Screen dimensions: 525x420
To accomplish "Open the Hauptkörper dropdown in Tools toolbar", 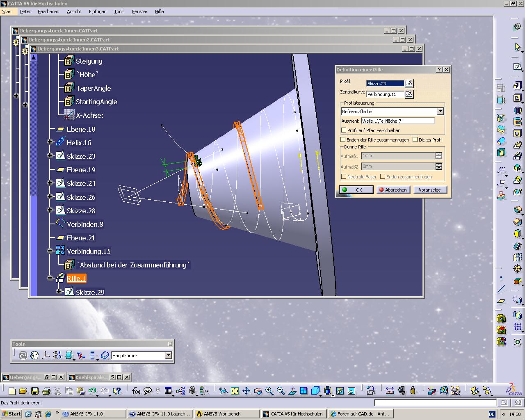I will click(x=168, y=356).
